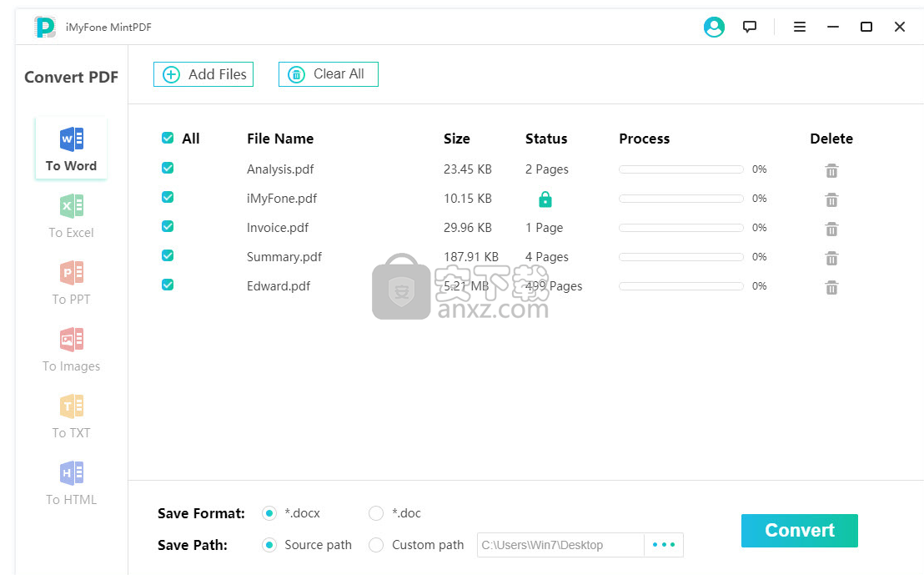
Task: Start conversion with the Convert button
Action: [x=799, y=531]
